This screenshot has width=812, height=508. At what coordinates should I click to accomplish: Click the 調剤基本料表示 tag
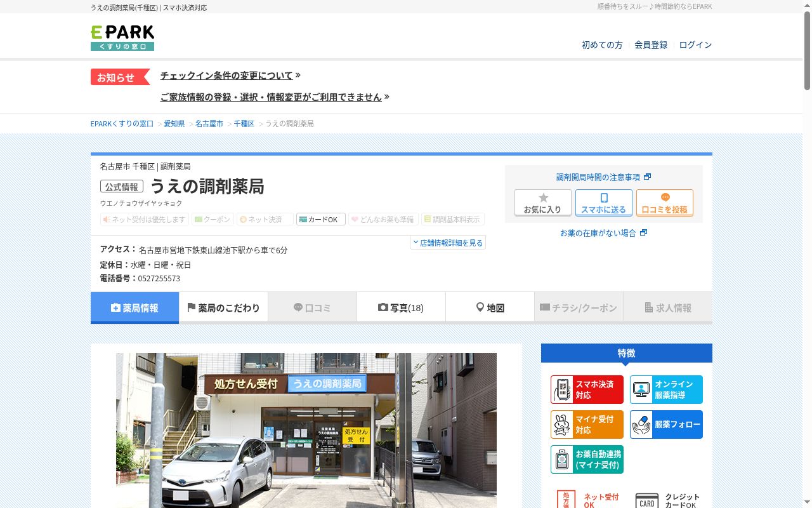pyautogui.click(x=453, y=219)
